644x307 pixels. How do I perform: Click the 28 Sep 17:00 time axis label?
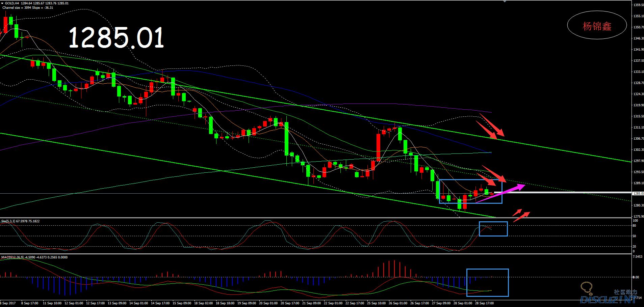[x=484, y=303]
